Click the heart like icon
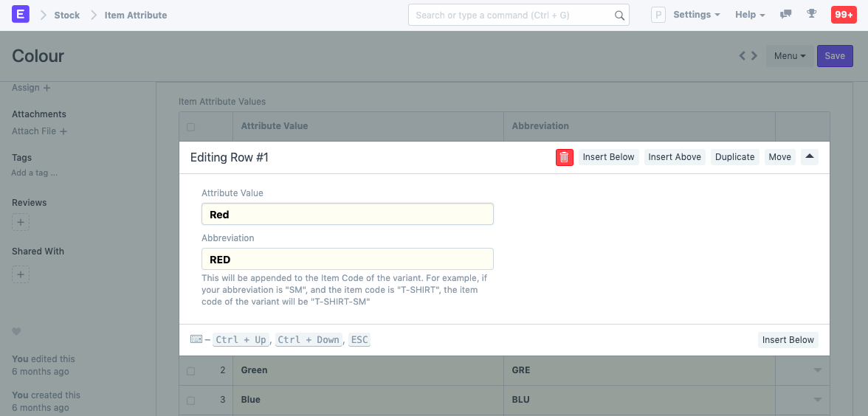 click(17, 332)
